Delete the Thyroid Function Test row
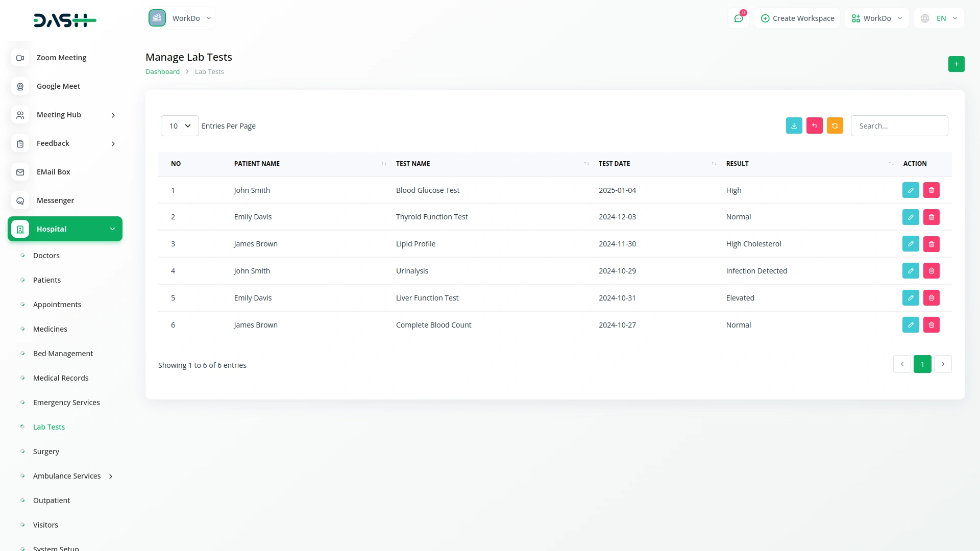This screenshot has width=980, height=551. pos(931,217)
